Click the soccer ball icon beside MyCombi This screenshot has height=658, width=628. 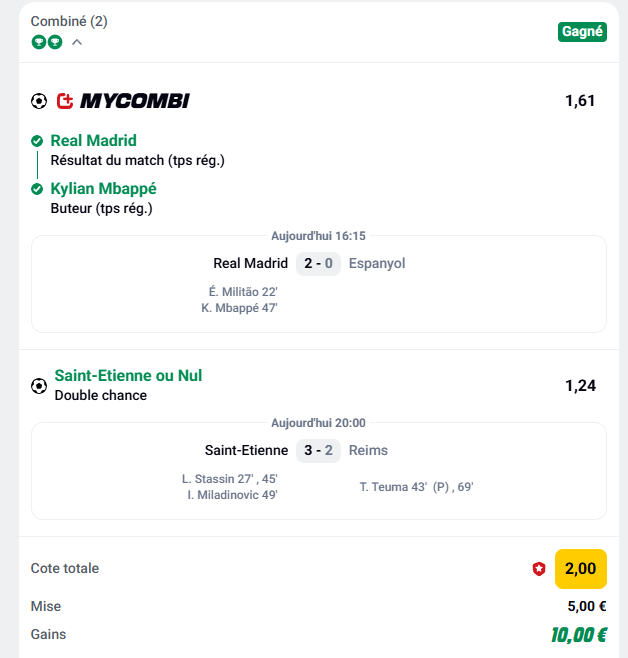click(39, 101)
